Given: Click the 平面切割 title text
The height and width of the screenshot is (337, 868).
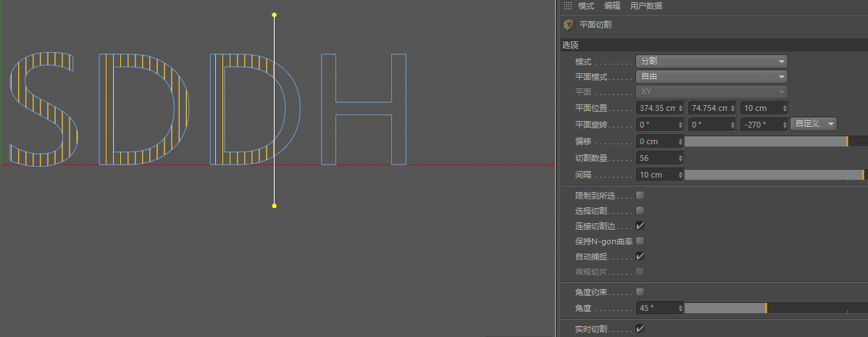Looking at the screenshot, I should point(595,25).
